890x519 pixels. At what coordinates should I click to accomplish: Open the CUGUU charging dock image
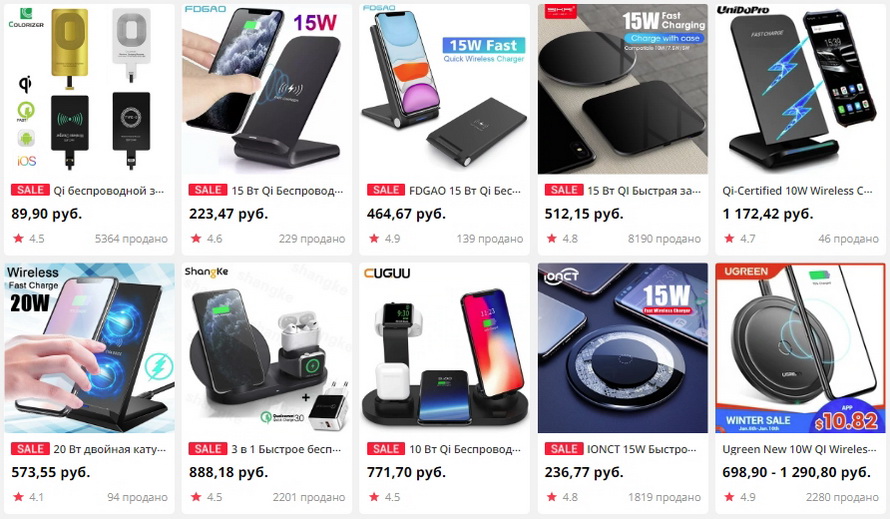[444, 348]
